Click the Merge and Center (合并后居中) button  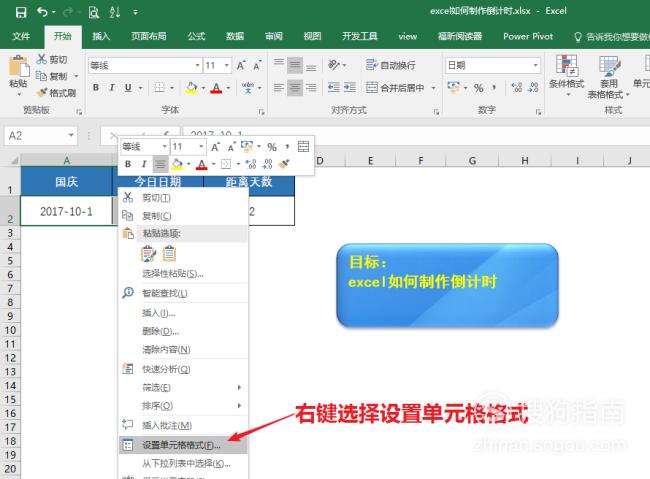click(x=395, y=88)
